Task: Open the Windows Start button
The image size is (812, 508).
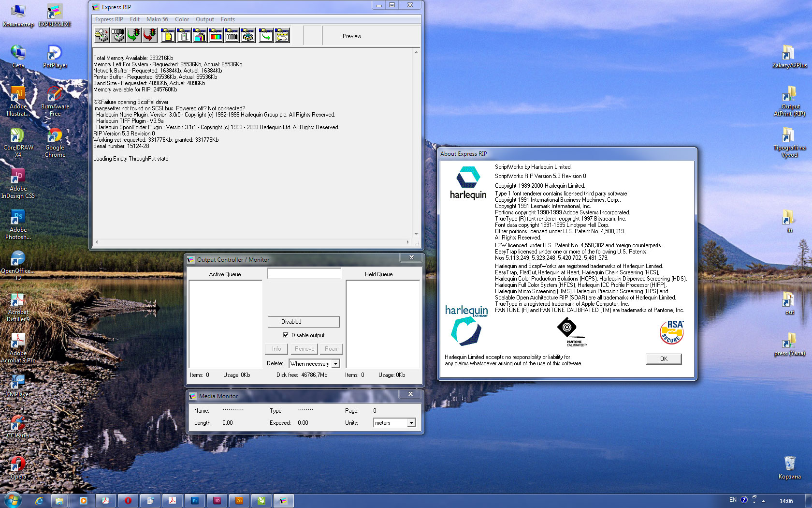Action: point(13,500)
